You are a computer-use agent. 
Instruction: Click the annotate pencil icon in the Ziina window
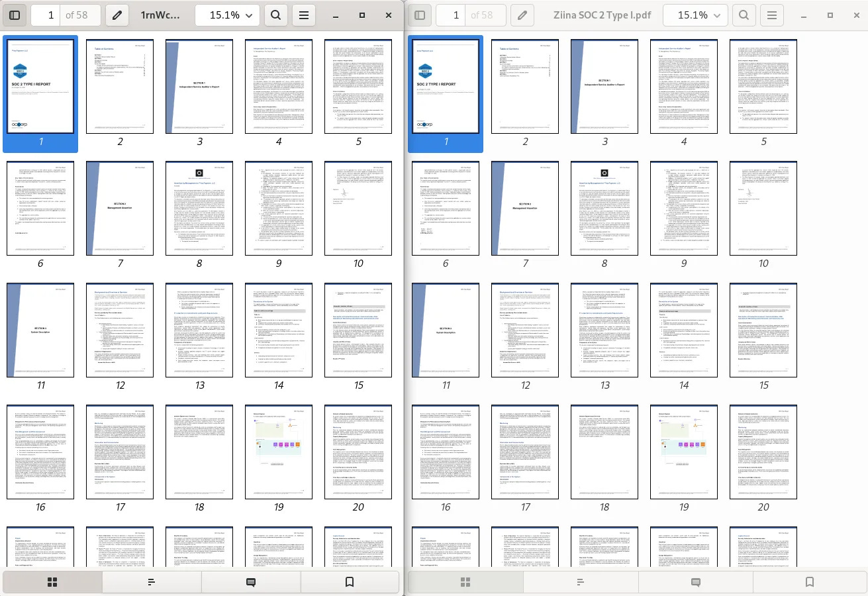click(x=522, y=15)
